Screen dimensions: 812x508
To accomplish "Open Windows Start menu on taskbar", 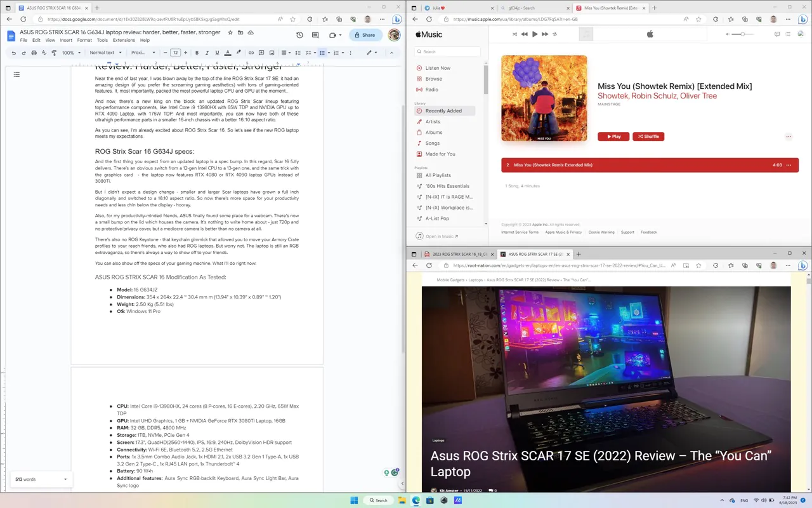I will click(354, 500).
